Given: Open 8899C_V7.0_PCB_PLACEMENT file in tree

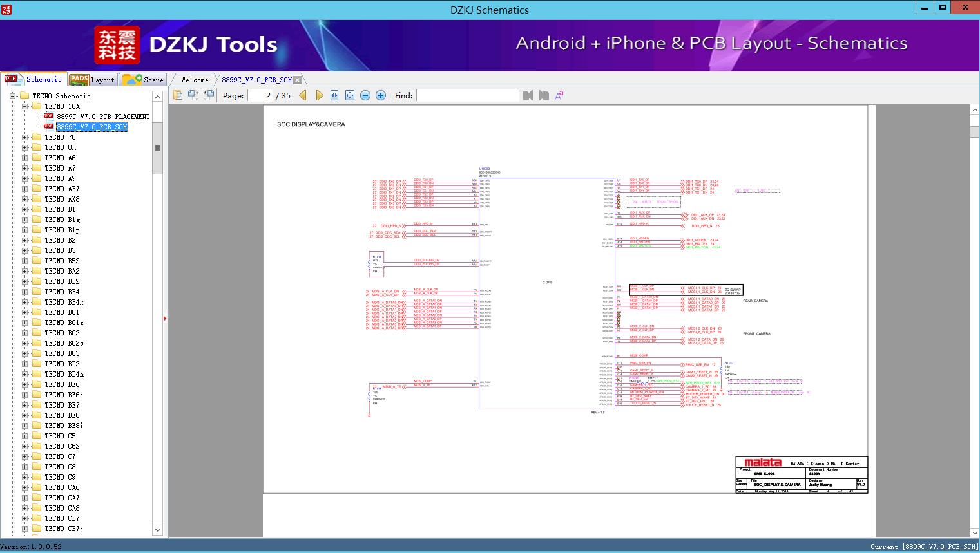Looking at the screenshot, I should tap(103, 117).
